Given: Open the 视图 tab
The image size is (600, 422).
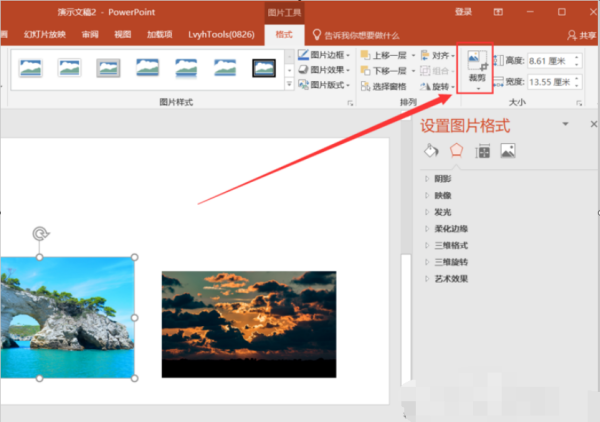Looking at the screenshot, I should click(x=123, y=35).
